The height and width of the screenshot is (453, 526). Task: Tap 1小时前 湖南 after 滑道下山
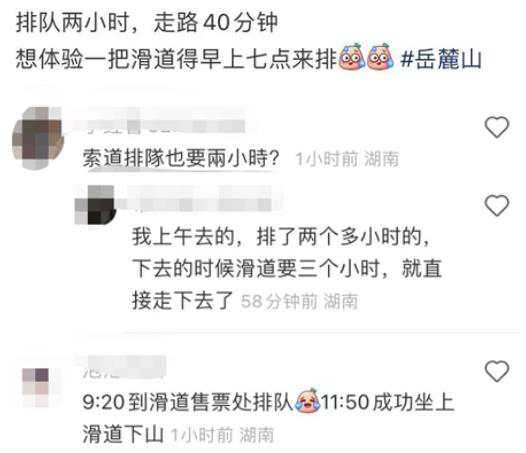coord(222,435)
